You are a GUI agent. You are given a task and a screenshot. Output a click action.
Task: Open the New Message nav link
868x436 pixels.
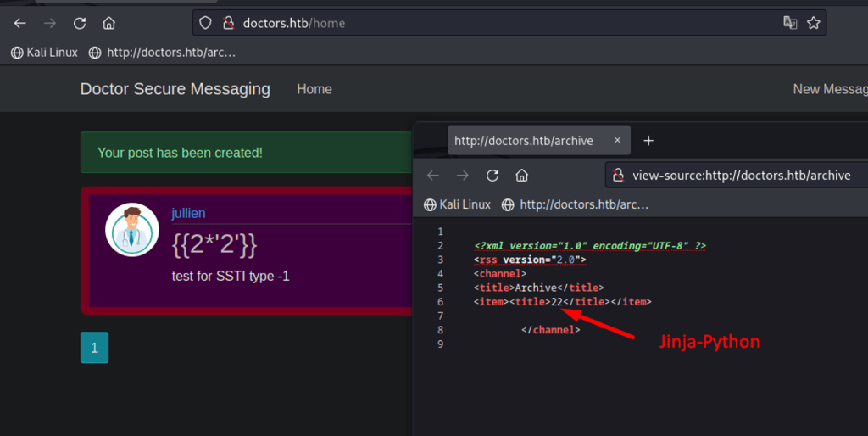click(x=829, y=89)
